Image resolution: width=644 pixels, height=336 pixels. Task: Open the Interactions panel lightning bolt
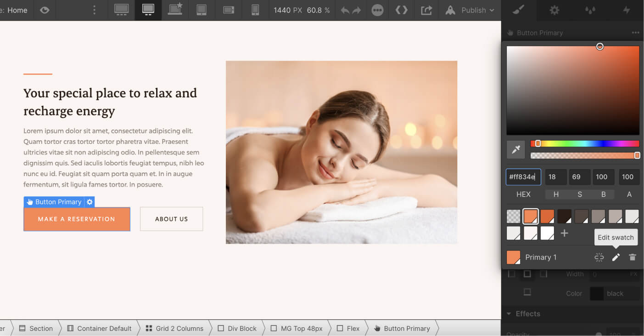pos(626,10)
